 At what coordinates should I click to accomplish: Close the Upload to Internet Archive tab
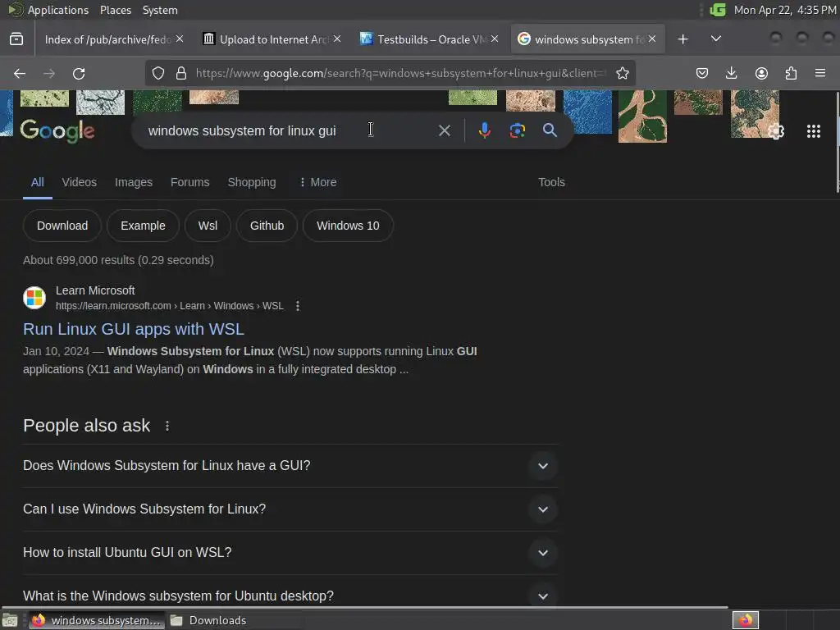point(337,39)
